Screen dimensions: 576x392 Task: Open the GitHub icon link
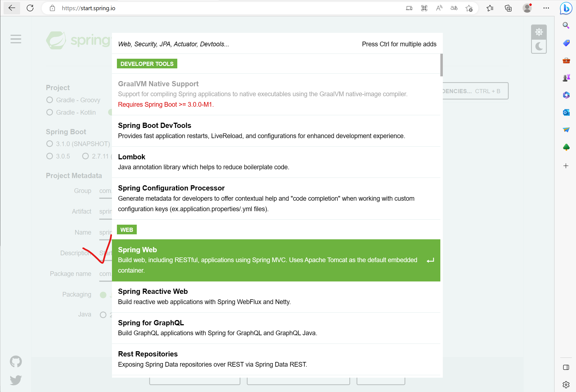pos(16,361)
